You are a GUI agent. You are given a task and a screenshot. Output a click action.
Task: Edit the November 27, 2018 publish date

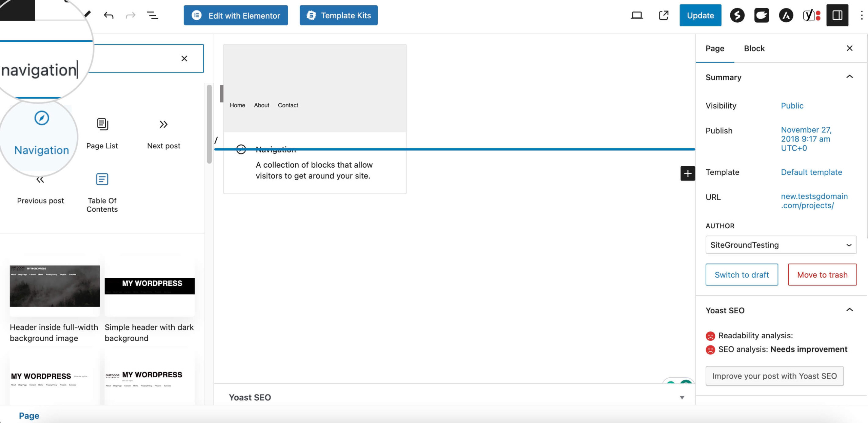(x=806, y=139)
